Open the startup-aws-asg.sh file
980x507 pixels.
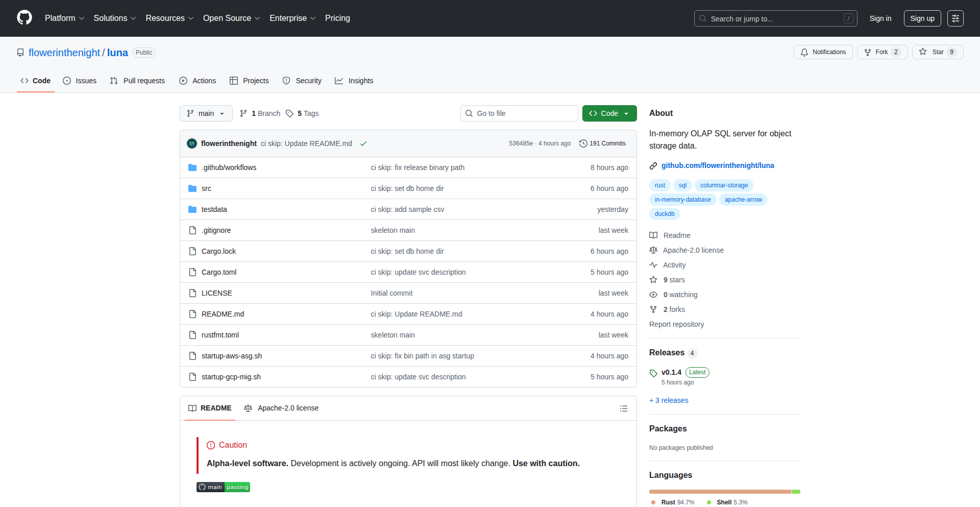(x=232, y=356)
